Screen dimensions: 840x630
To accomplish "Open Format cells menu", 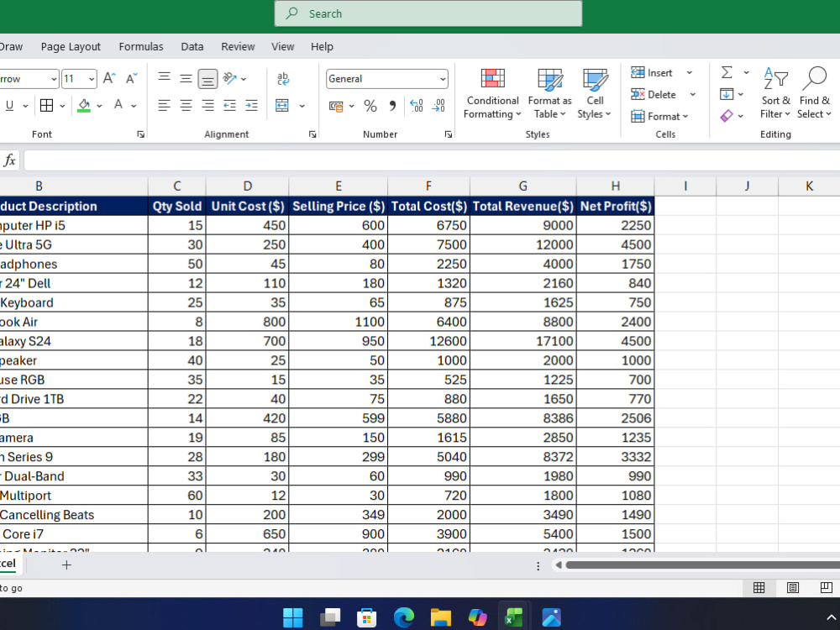I will 659,116.
